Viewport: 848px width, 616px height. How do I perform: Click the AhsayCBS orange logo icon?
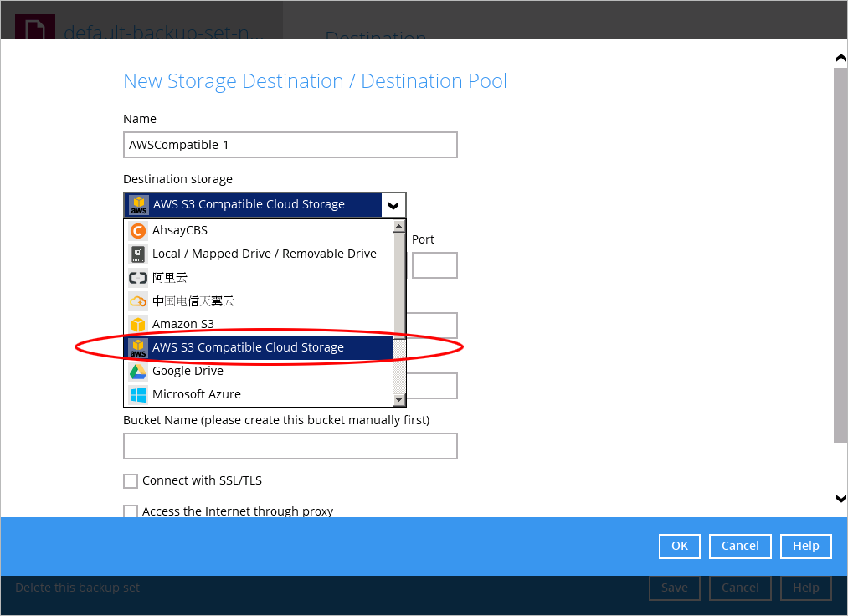click(x=138, y=230)
